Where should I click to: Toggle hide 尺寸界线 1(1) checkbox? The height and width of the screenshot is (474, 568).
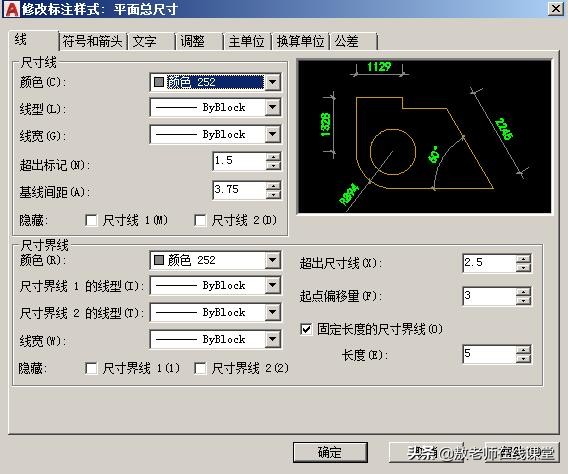coord(91,369)
